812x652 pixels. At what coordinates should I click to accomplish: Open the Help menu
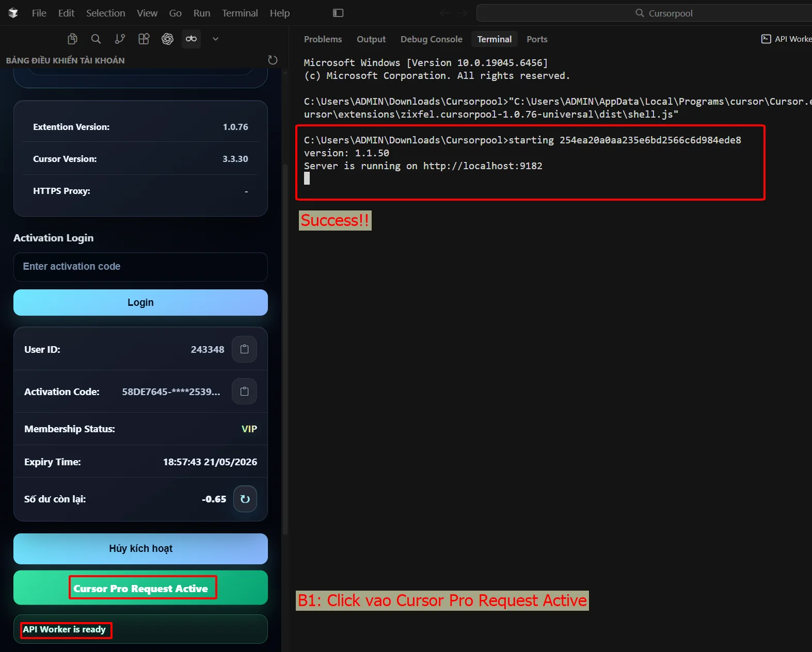tap(280, 13)
